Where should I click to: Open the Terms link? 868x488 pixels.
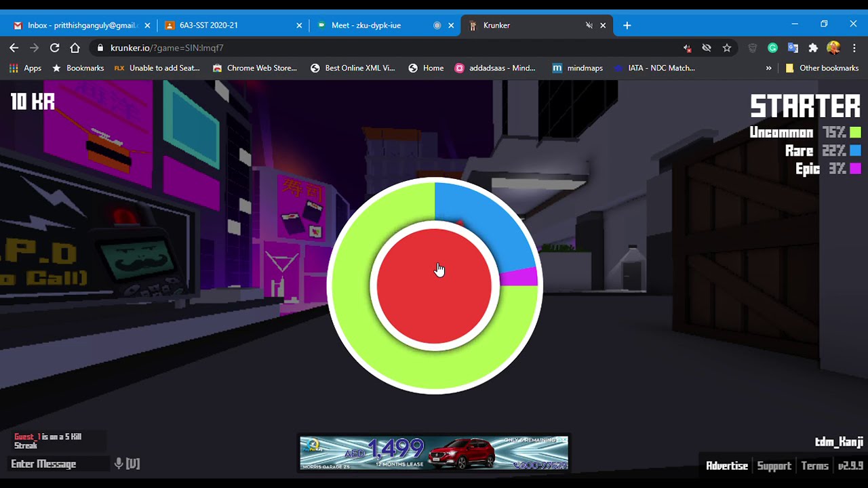(814, 466)
